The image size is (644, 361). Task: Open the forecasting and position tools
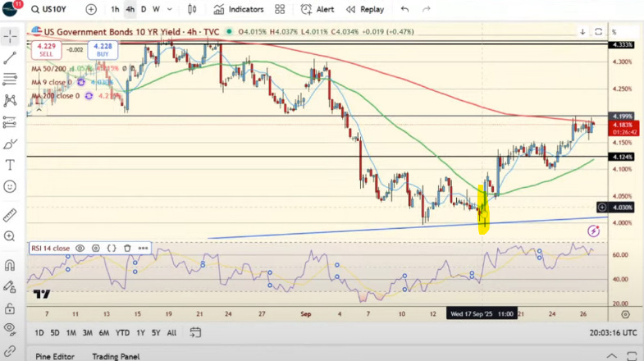[x=10, y=122]
